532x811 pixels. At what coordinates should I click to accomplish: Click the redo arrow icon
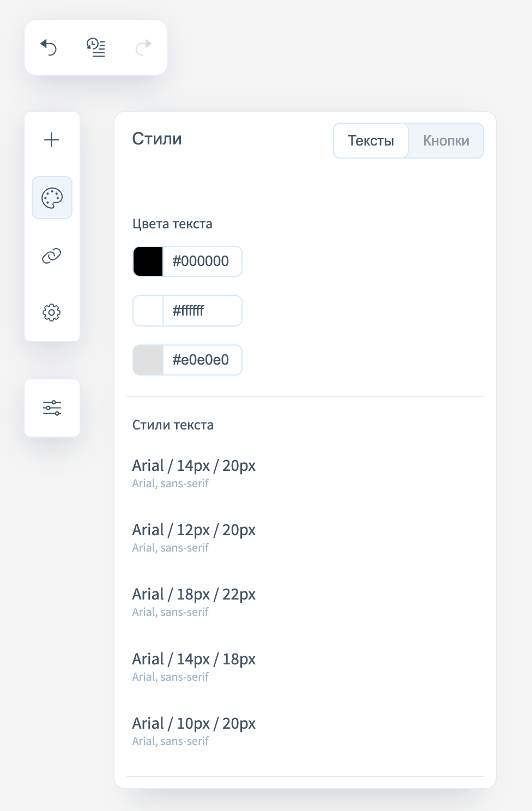pyautogui.click(x=143, y=47)
